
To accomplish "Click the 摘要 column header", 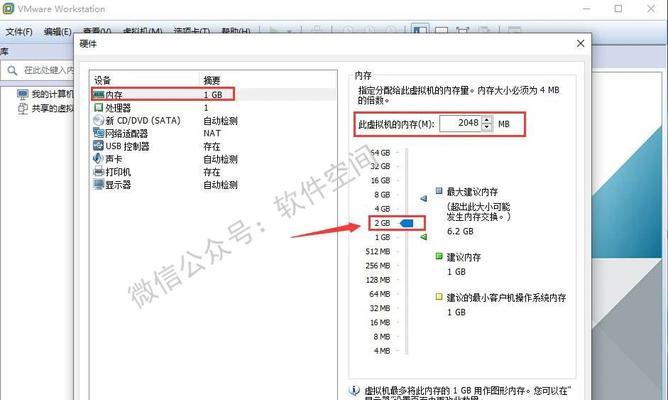I will click(211, 80).
